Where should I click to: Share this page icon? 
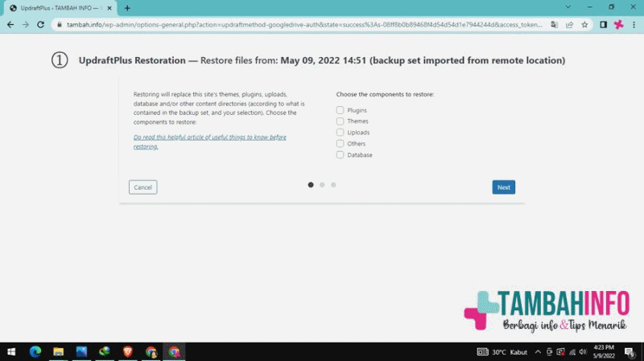click(x=569, y=25)
